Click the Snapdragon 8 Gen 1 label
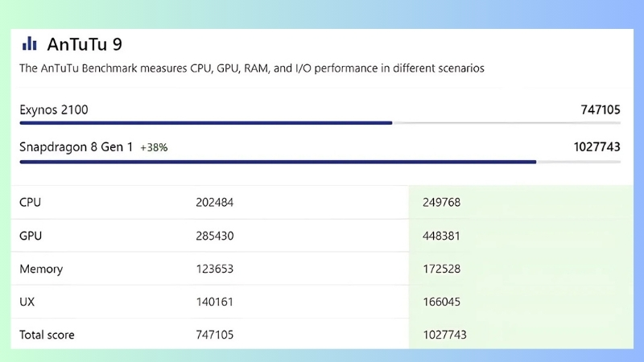 coord(76,147)
